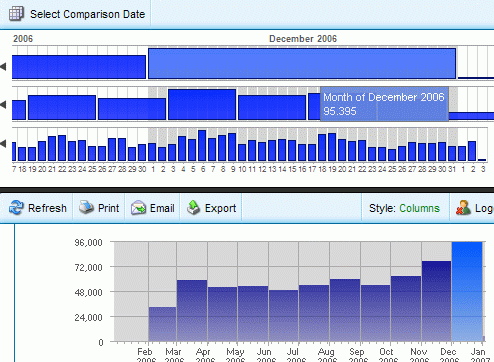Click the Refresh icon
Viewport: 494px width, 362px height.
(x=16, y=208)
